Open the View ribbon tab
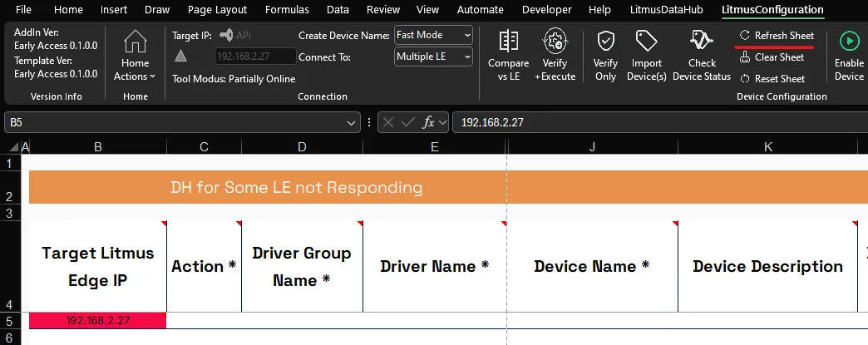The width and height of the screenshot is (868, 345). pos(427,9)
